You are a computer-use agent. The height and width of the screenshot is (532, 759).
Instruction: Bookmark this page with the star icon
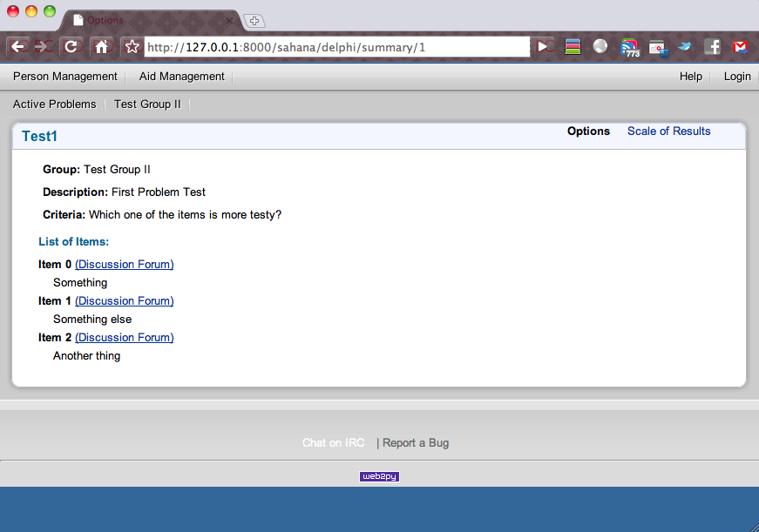click(x=132, y=47)
